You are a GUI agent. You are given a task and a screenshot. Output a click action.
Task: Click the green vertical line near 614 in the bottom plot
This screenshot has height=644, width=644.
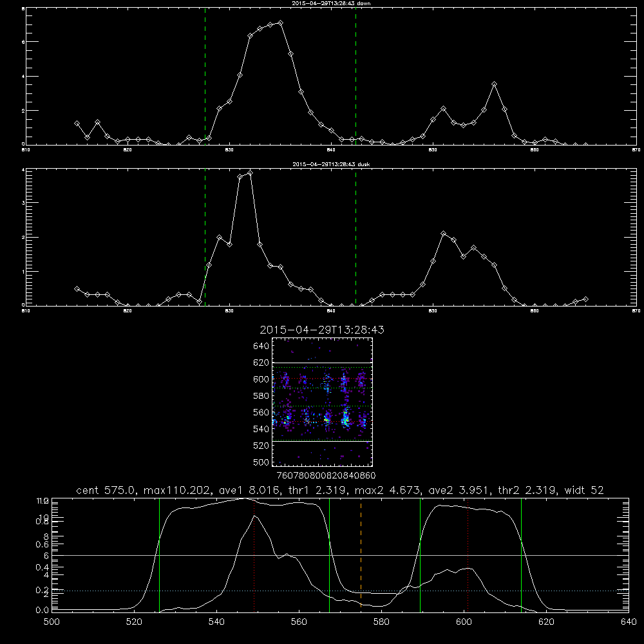521,554
